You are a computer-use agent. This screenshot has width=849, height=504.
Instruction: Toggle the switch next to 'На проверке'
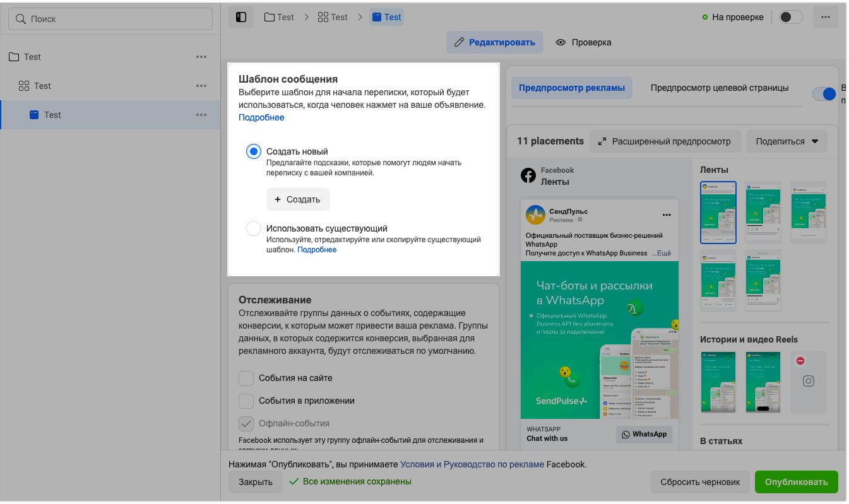pos(790,17)
